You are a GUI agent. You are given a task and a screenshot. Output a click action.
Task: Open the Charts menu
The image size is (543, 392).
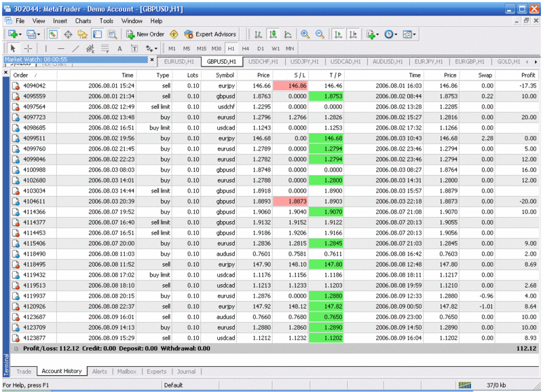[x=83, y=21]
